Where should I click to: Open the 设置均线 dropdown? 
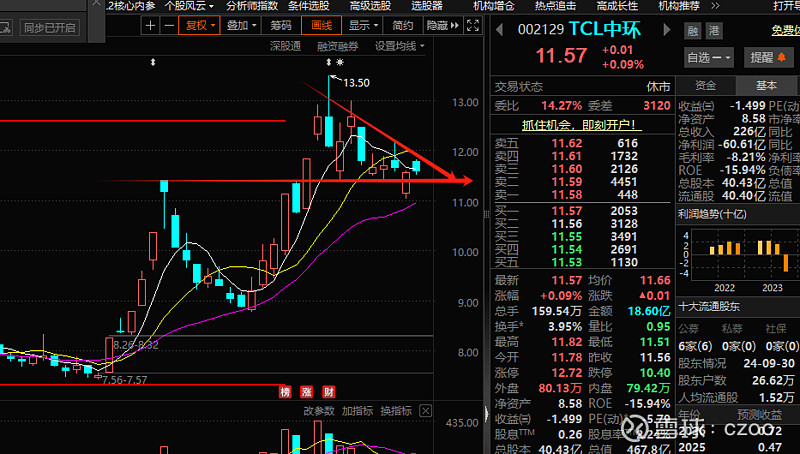pos(399,46)
